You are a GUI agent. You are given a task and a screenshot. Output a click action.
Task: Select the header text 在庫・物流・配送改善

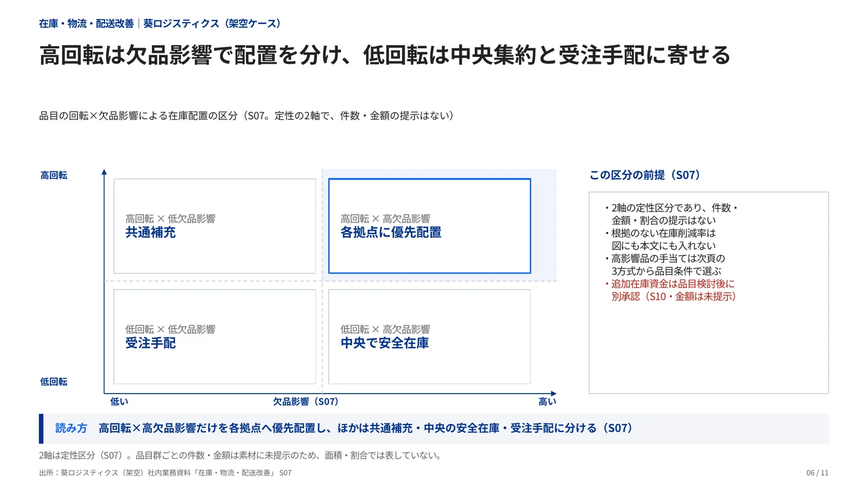coord(86,23)
